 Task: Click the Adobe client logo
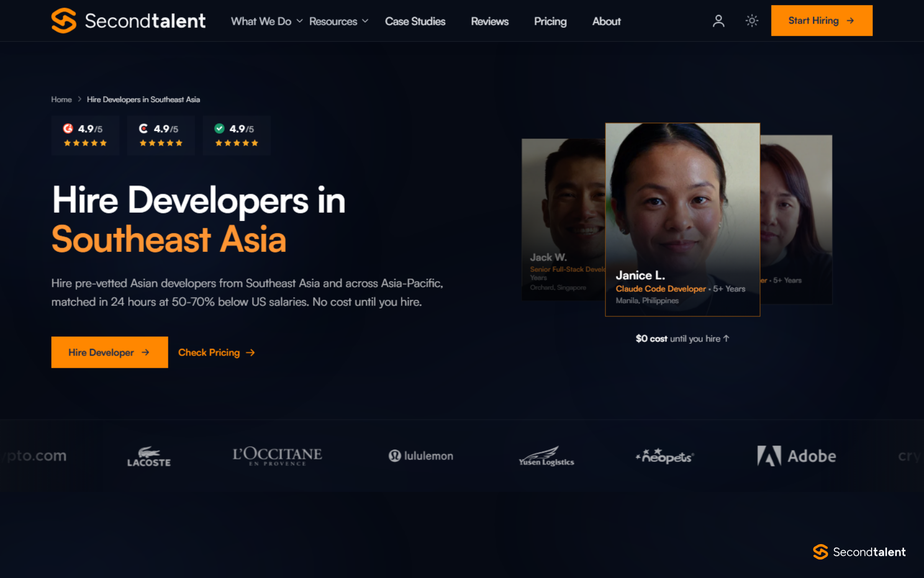pyautogui.click(x=797, y=456)
